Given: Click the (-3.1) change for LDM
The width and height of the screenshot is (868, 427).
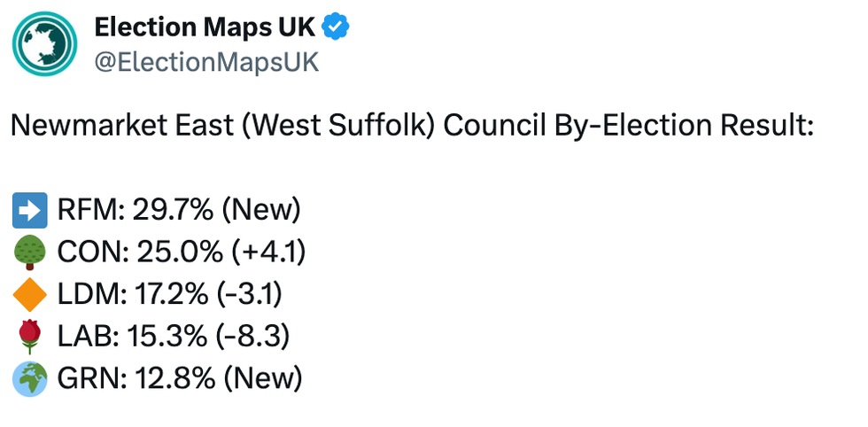Looking at the screenshot, I should (249, 295).
